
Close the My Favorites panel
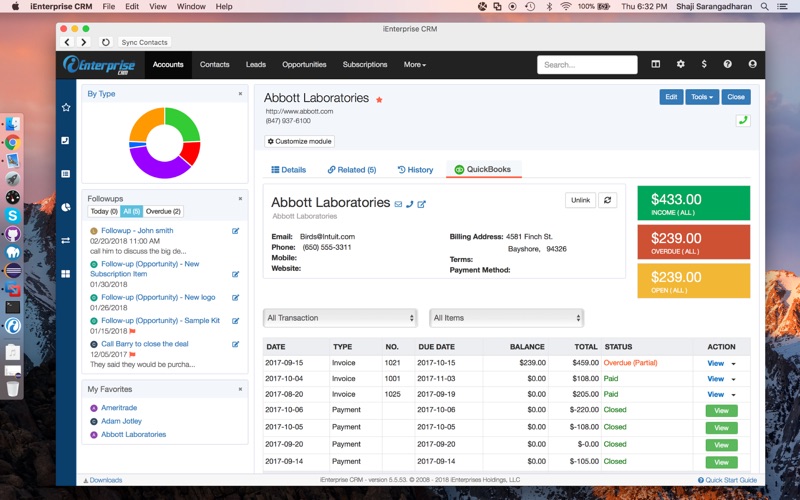click(240, 389)
